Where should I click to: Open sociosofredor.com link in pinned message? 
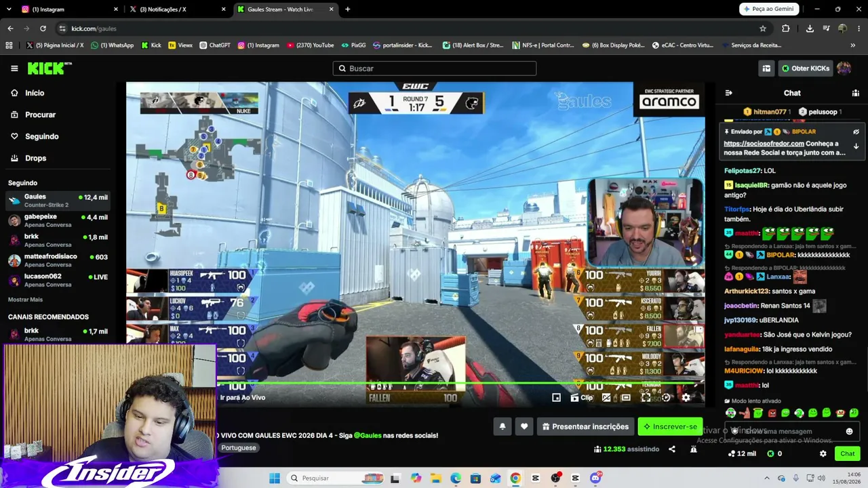click(764, 144)
